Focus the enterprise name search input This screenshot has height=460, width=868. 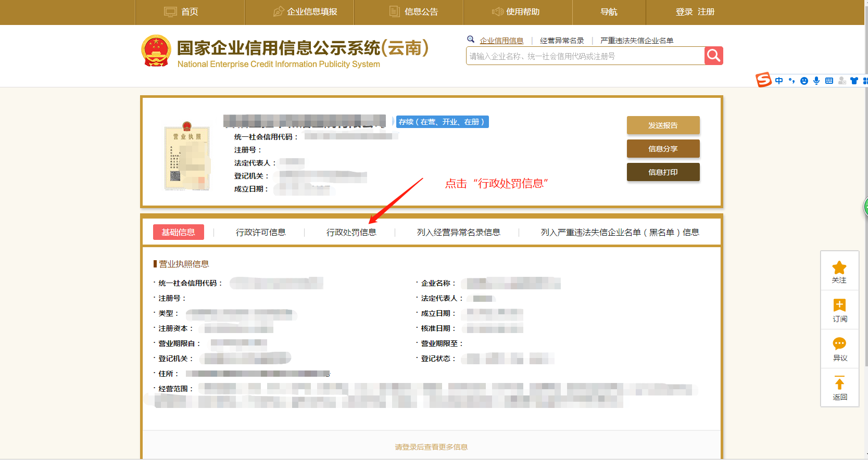[585, 56]
